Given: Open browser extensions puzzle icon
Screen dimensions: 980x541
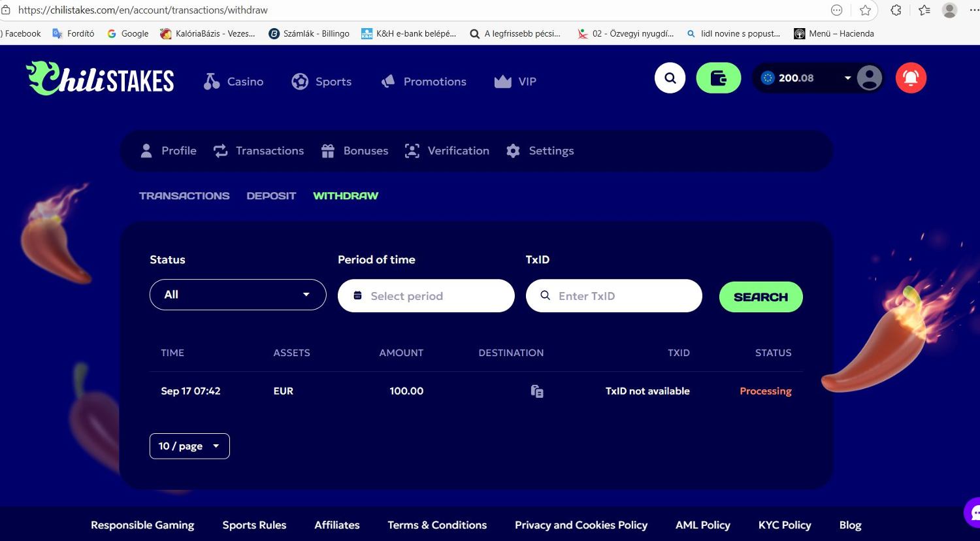Looking at the screenshot, I should coord(896,10).
